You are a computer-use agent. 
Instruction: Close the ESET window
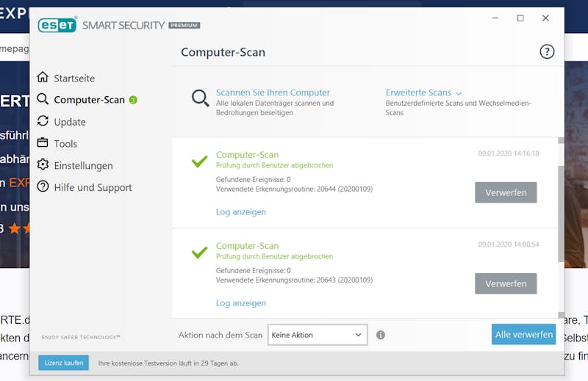click(x=545, y=18)
